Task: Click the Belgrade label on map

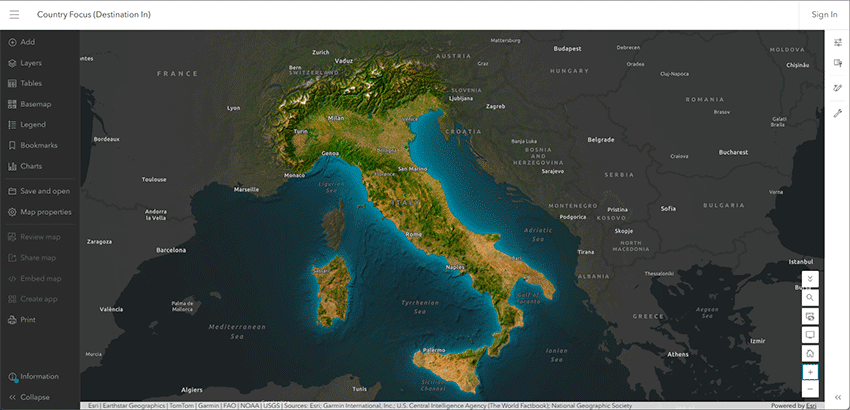Action: coord(601,140)
